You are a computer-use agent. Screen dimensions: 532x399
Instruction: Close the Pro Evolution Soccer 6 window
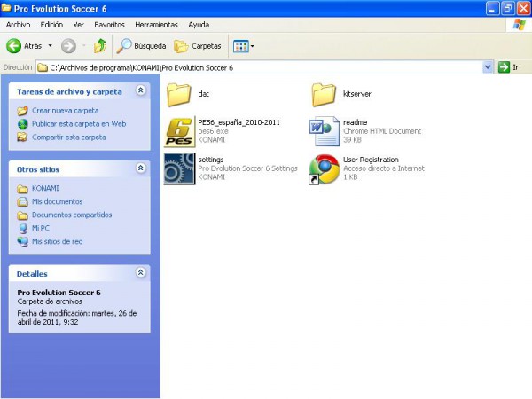pos(523,9)
